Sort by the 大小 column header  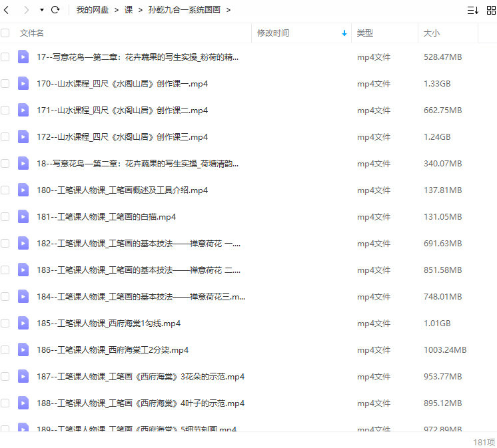click(x=431, y=33)
